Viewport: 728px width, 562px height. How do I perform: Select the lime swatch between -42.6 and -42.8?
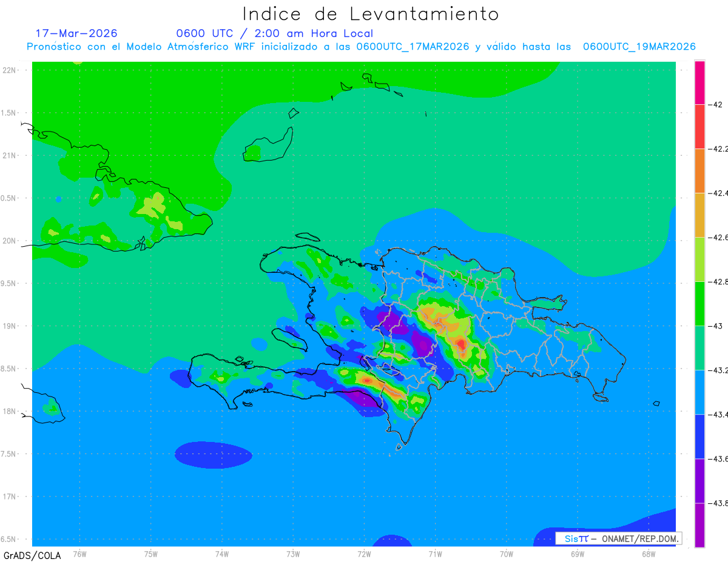(x=699, y=259)
